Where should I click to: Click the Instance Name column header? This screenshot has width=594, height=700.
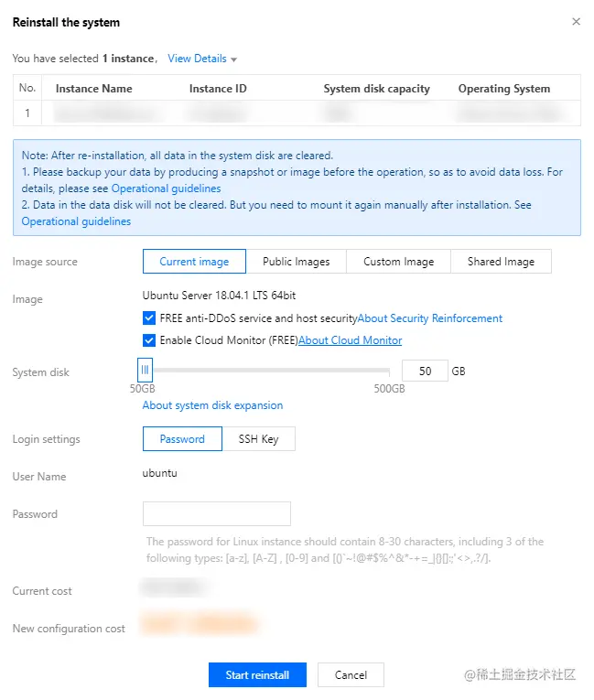(x=93, y=89)
